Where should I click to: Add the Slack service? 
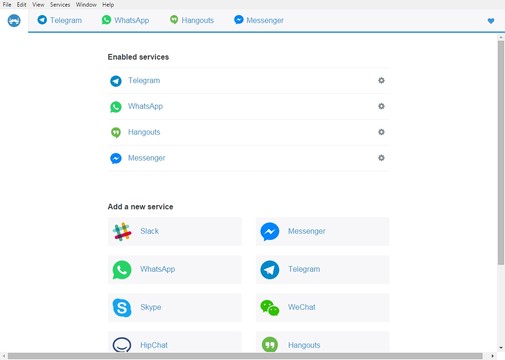[x=175, y=231]
